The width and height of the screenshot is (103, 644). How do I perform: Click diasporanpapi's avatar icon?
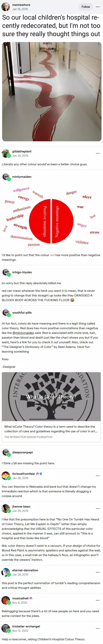(x=6, y=452)
